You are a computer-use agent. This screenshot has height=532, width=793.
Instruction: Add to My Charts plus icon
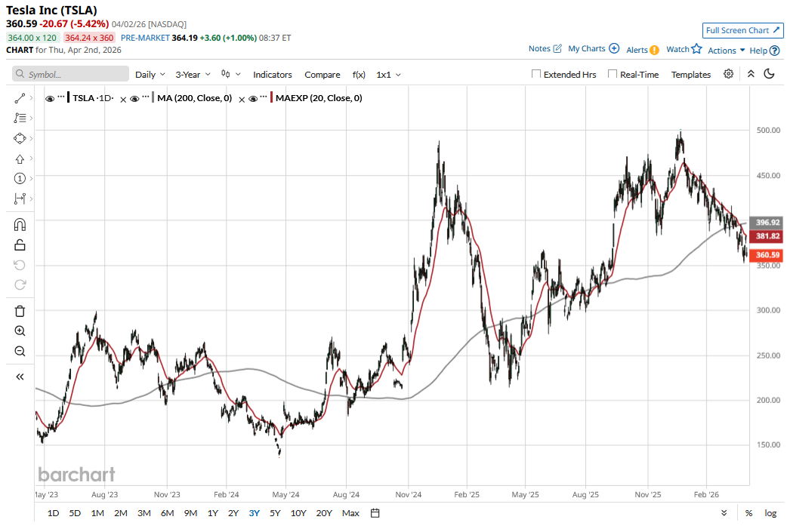(x=614, y=48)
